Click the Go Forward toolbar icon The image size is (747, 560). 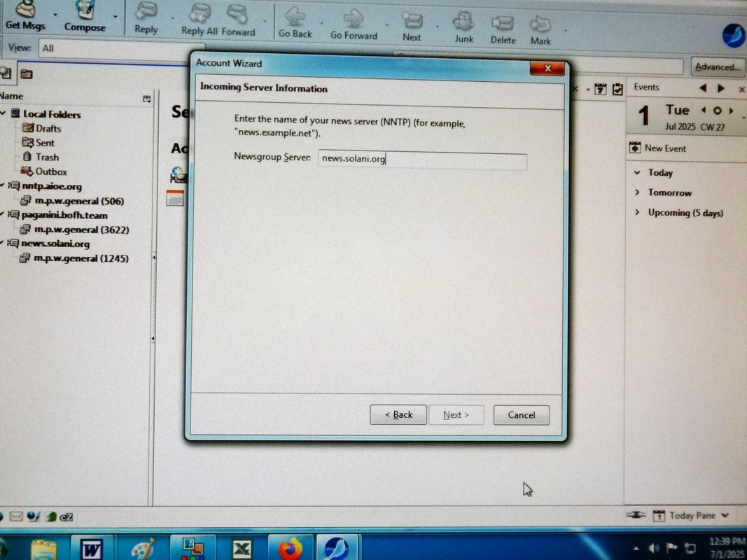(x=354, y=24)
